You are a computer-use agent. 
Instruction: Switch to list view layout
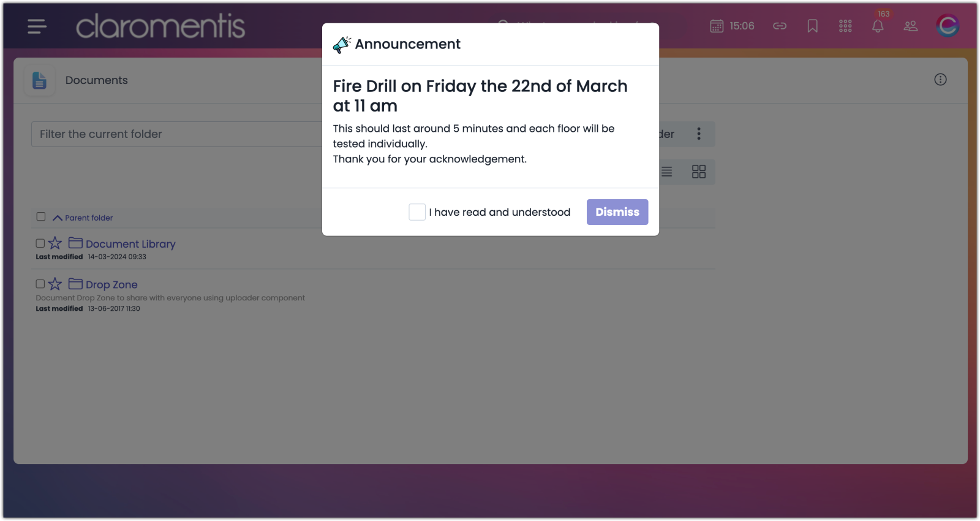pos(666,172)
